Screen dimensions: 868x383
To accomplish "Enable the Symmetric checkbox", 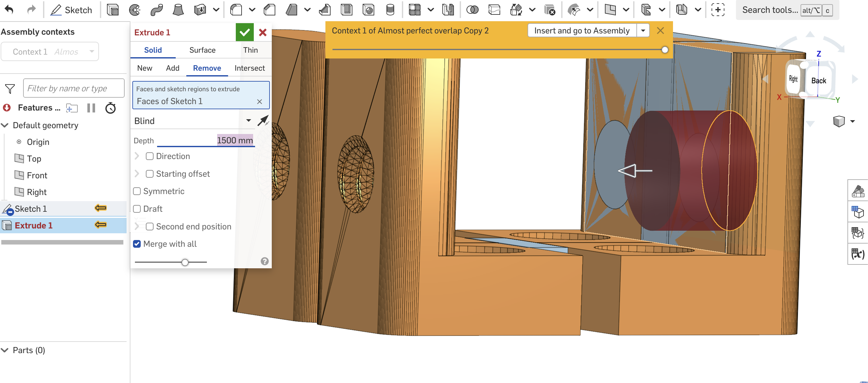I will [x=137, y=191].
